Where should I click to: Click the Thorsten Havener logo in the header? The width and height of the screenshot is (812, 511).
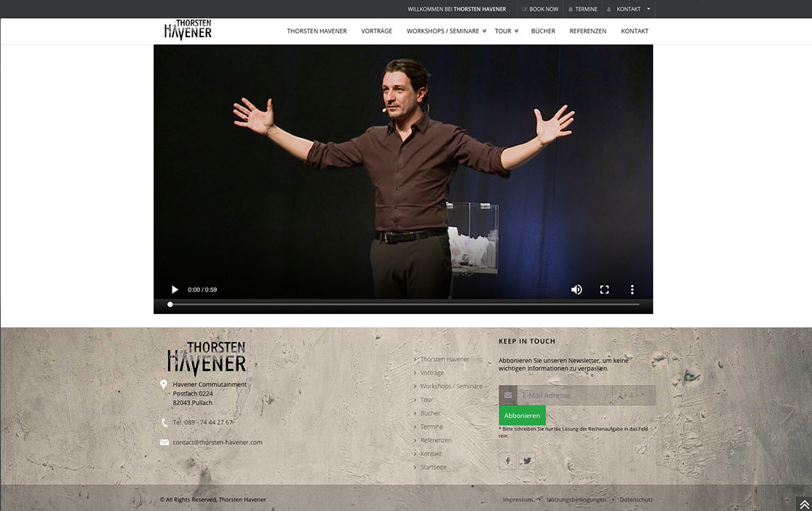click(x=188, y=30)
